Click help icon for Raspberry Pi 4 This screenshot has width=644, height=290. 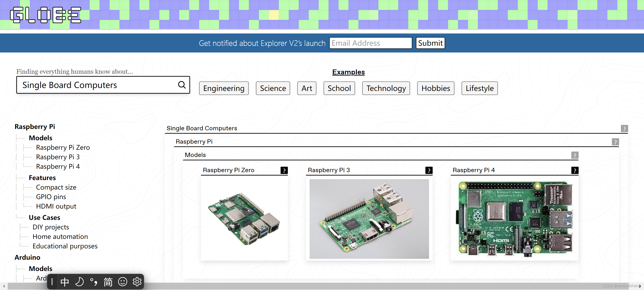(575, 171)
